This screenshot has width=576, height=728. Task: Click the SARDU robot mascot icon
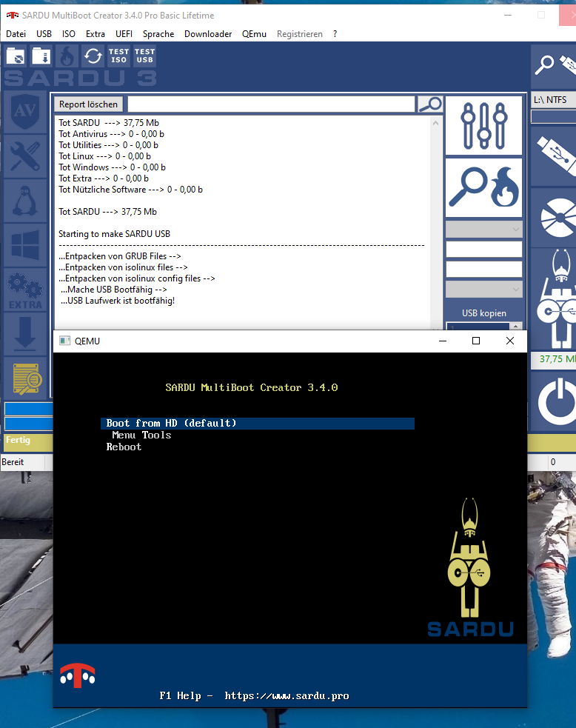pos(555,299)
